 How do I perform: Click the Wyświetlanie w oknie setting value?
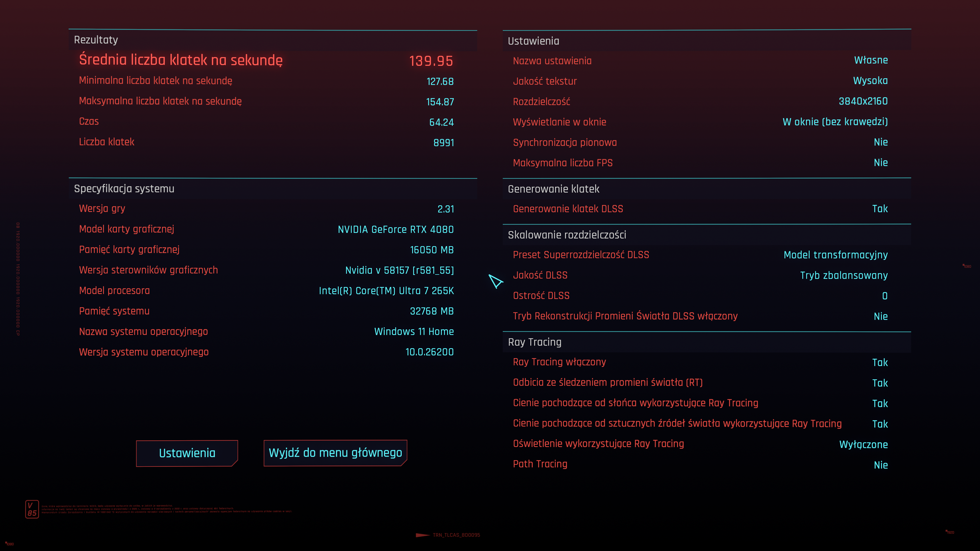tap(835, 122)
